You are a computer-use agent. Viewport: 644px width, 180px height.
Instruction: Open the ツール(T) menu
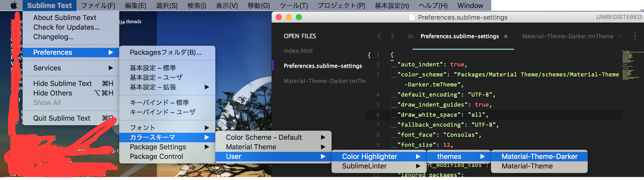(294, 6)
